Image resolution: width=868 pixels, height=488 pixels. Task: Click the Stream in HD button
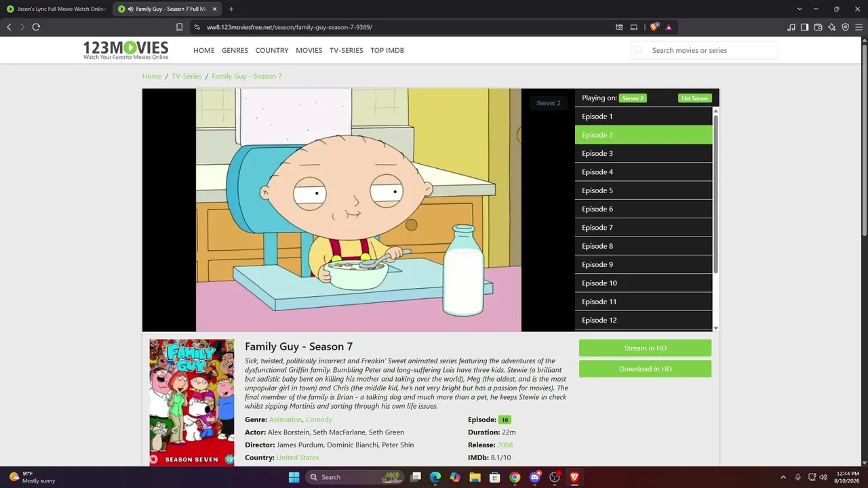click(x=645, y=348)
